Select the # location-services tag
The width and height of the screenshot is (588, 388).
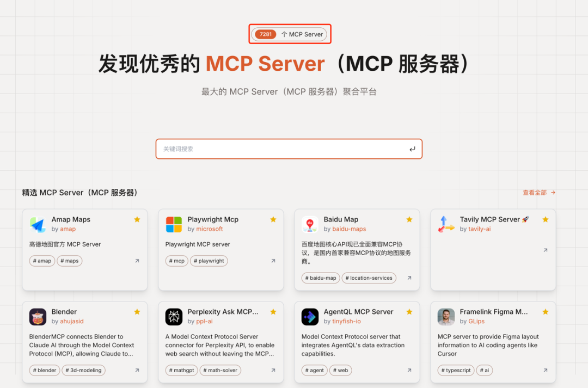(369, 278)
